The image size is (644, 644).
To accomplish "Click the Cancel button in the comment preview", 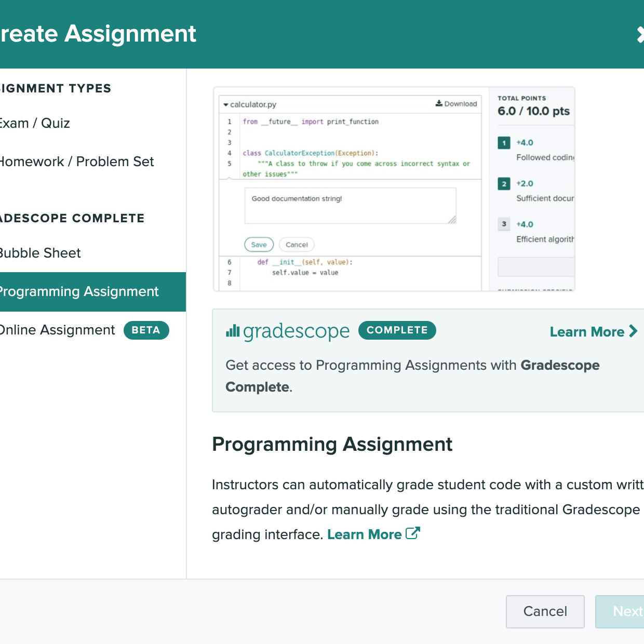I will click(297, 245).
